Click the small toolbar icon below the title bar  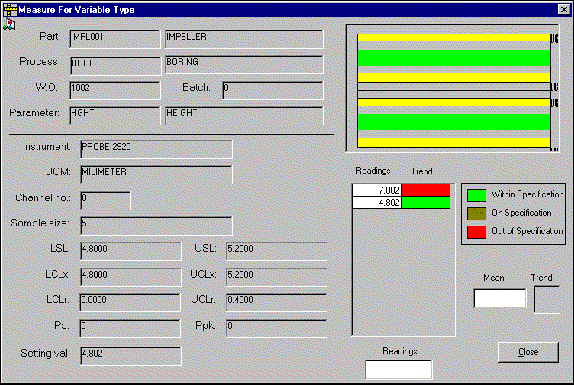(9, 25)
